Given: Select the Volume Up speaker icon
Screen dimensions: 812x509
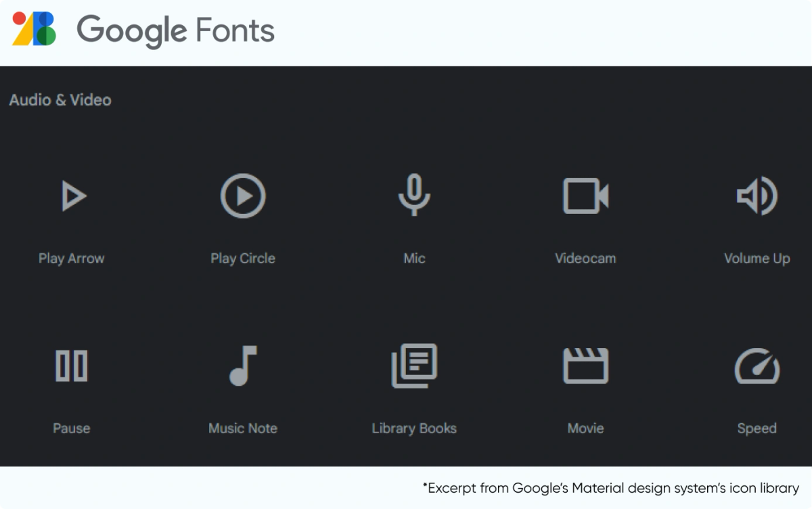Looking at the screenshot, I should tap(757, 196).
